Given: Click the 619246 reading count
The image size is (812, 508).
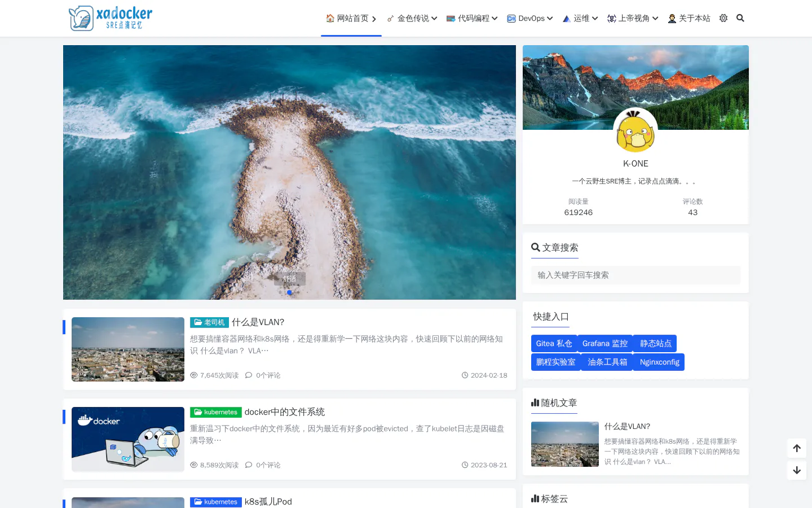Looking at the screenshot, I should click(x=579, y=213).
